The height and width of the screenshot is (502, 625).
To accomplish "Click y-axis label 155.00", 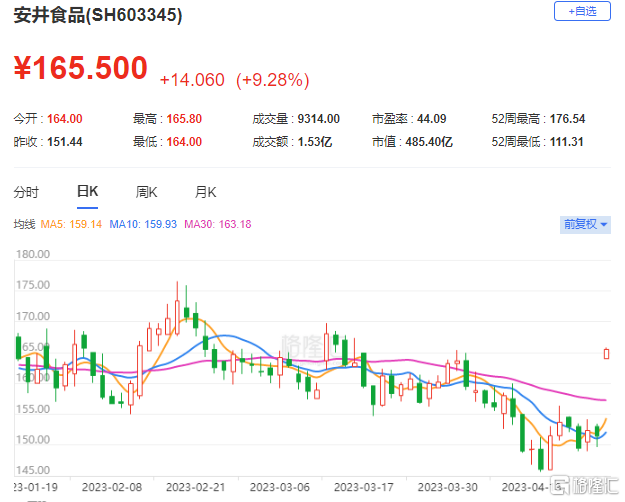I will [33, 409].
